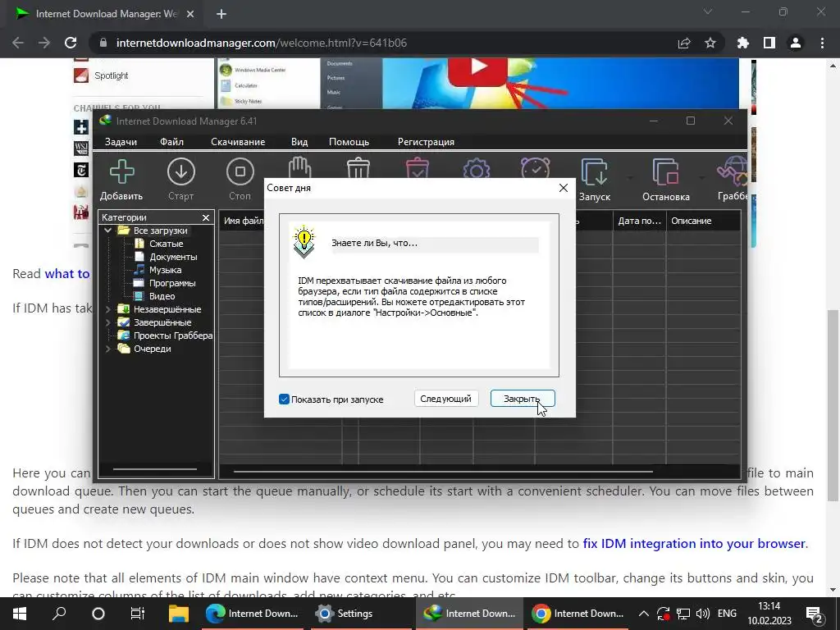Screen dimensions: 840x630
Task: Click the 'what to' link on webpage
Action: 67,274
